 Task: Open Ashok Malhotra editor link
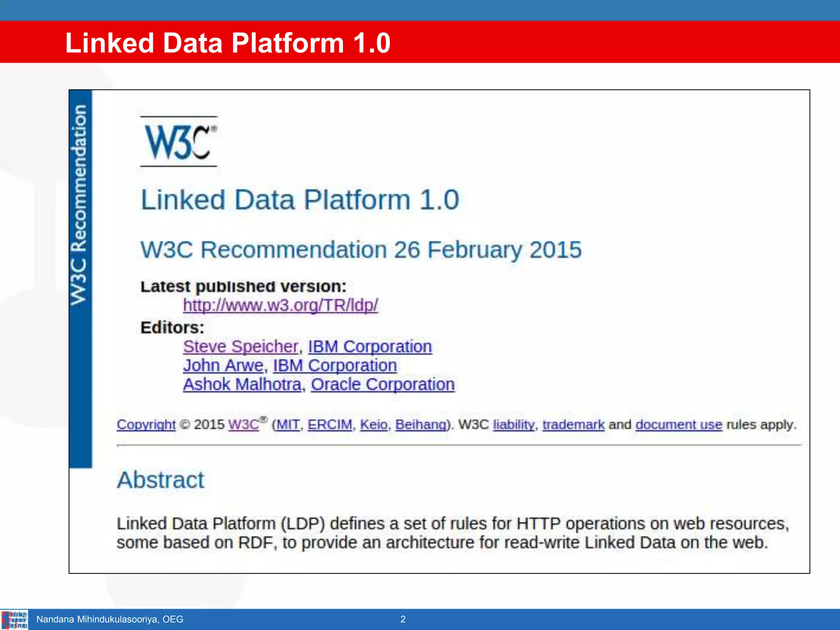242,384
